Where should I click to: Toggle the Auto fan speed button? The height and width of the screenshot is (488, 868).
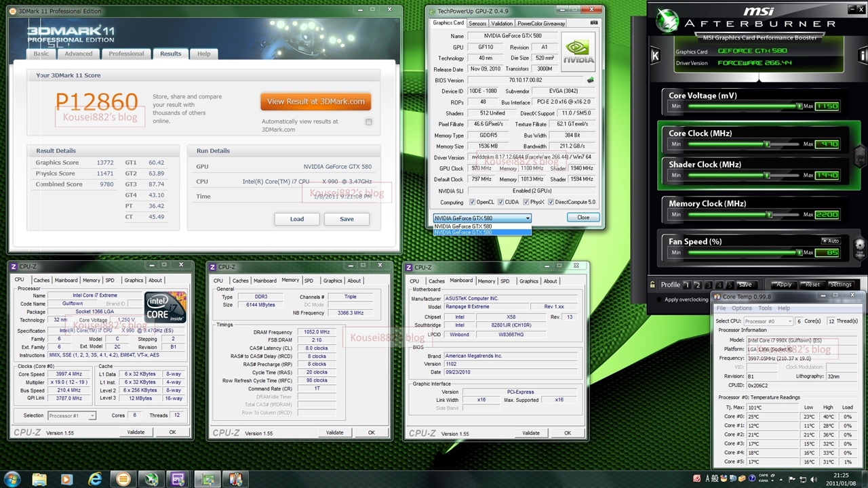tap(831, 241)
